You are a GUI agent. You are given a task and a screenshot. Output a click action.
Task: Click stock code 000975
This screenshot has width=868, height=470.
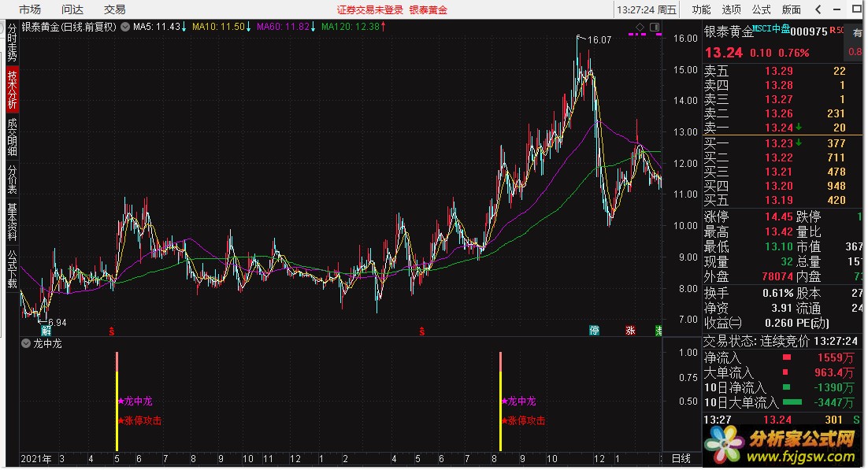(x=809, y=31)
